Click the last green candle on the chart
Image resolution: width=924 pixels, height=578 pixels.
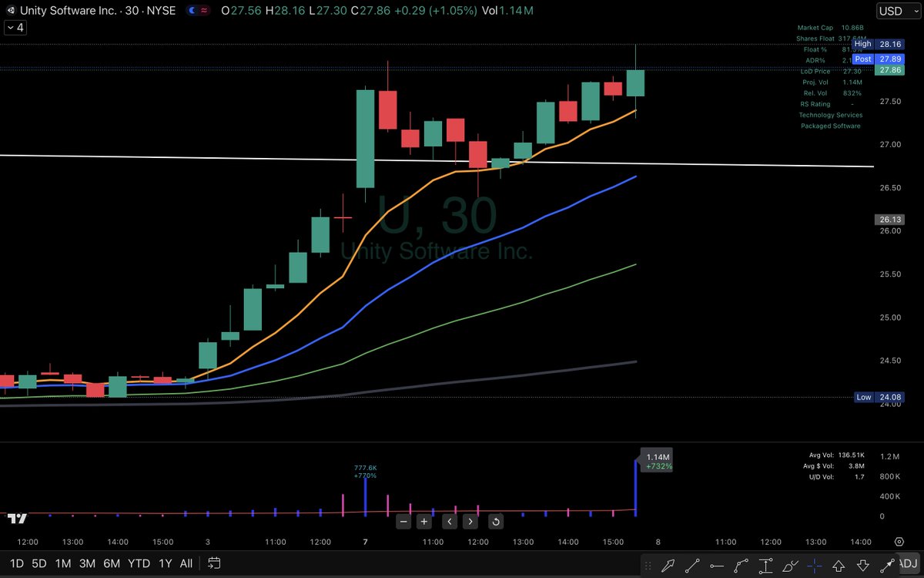635,83
